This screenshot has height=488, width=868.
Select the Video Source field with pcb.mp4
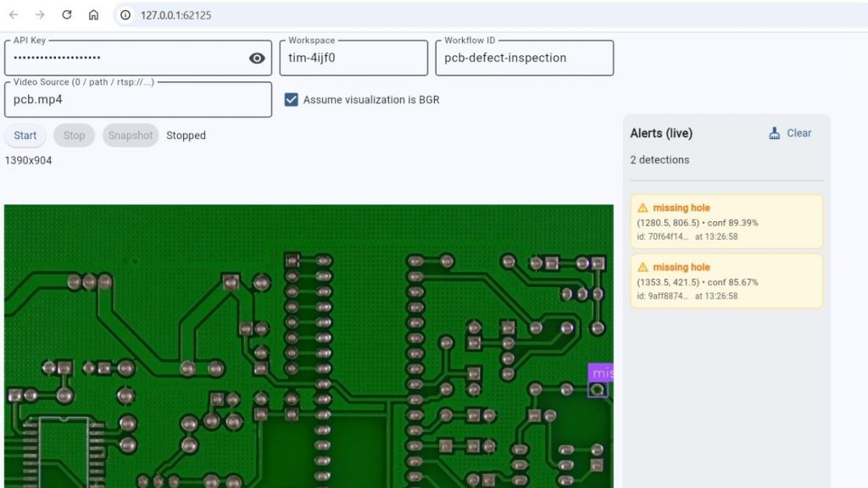pyautogui.click(x=137, y=99)
